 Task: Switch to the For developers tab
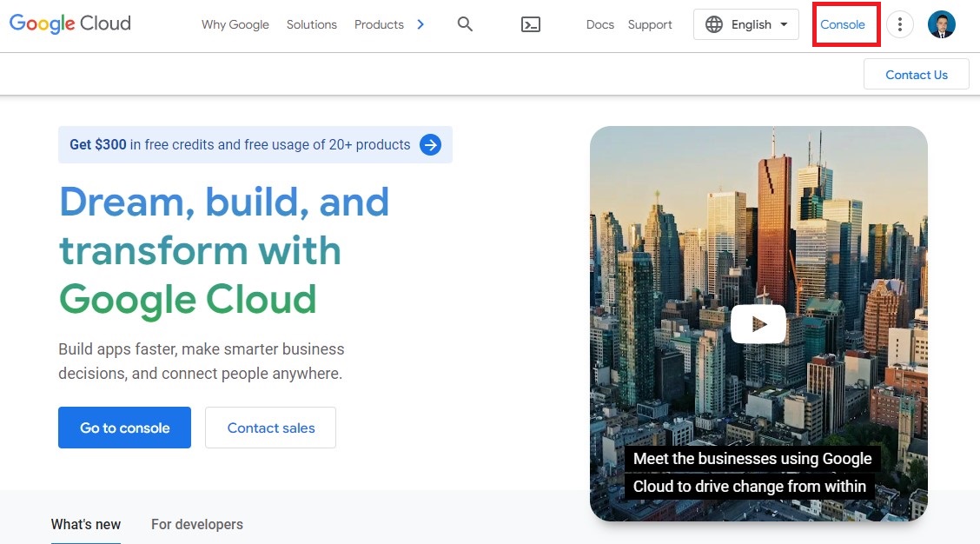[197, 524]
